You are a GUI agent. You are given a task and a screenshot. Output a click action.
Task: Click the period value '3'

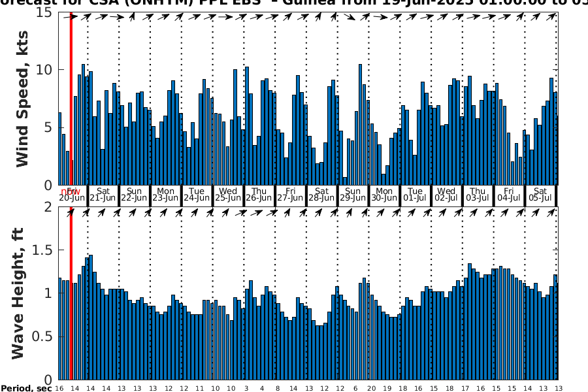pyautogui.click(x=246, y=388)
